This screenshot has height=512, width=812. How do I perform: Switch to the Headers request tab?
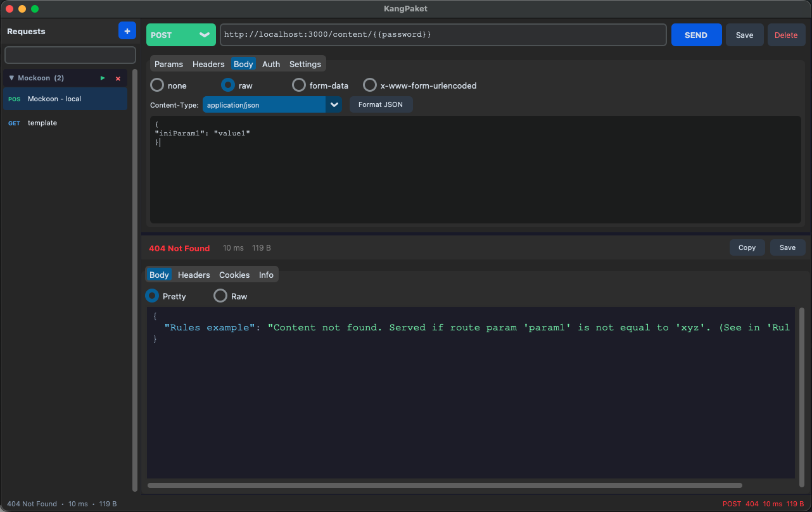click(x=208, y=64)
